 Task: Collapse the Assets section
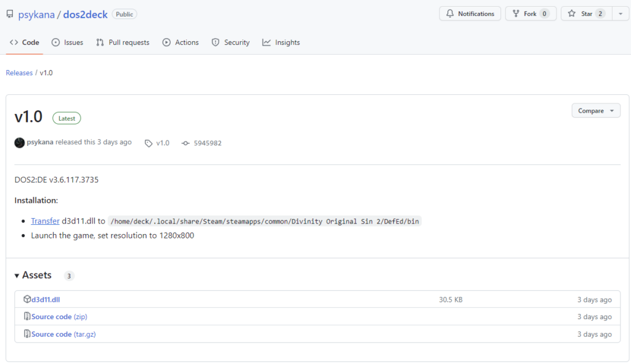tap(33, 275)
